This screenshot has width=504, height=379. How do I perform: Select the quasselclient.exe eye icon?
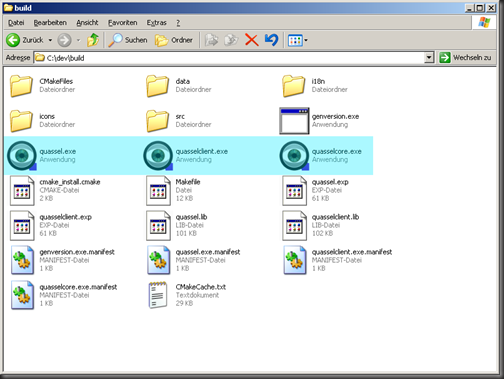click(x=158, y=156)
